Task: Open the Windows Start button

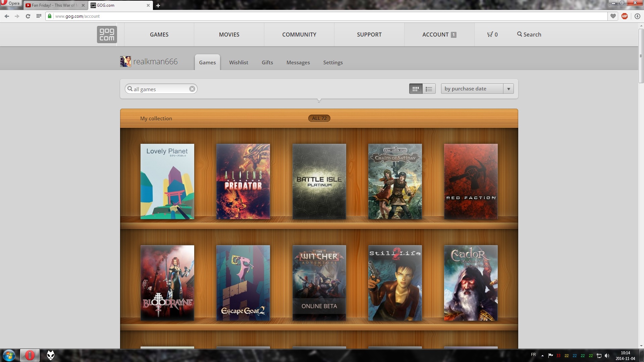Action: point(9,355)
